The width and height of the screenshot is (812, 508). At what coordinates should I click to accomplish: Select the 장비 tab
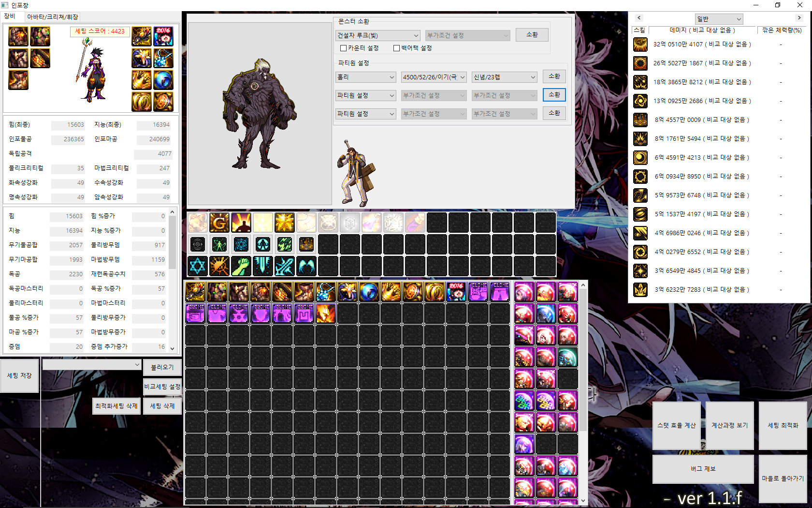coord(10,16)
